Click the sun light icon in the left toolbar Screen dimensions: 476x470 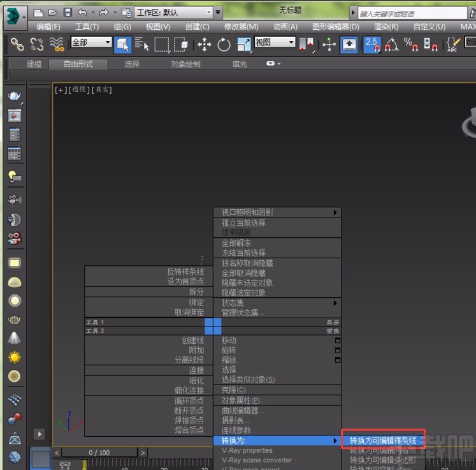pyautogui.click(x=14, y=357)
